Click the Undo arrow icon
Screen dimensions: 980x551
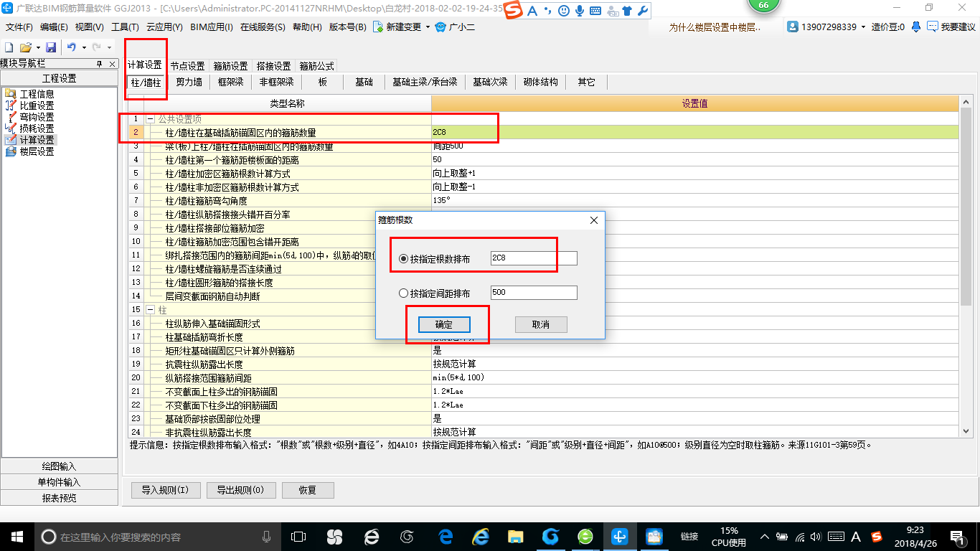click(x=72, y=47)
